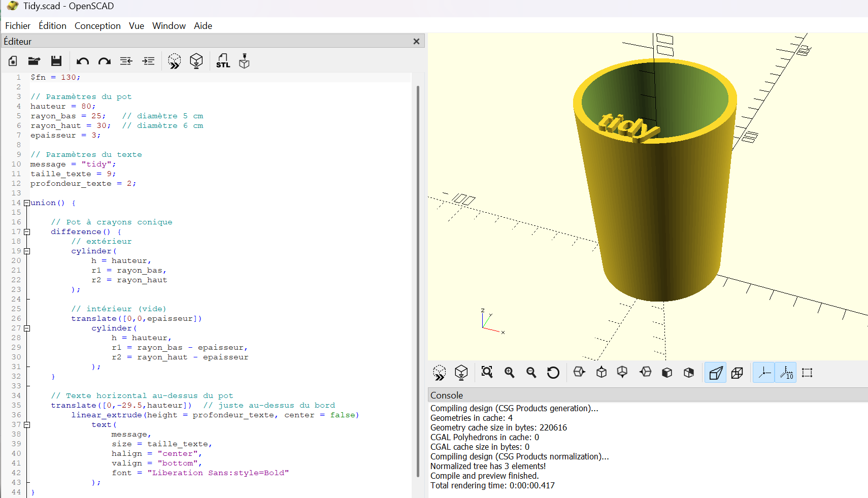Image resolution: width=868 pixels, height=498 pixels.
Task: Click the Preview icon in editor toolbar
Action: coord(174,61)
